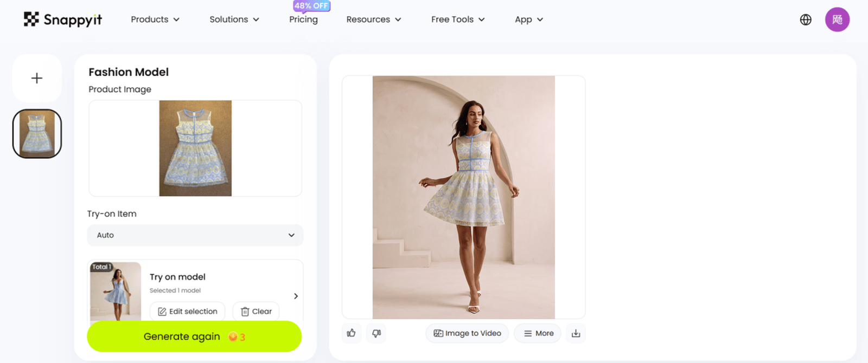
Task: Click Generate again button
Action: 194,336
